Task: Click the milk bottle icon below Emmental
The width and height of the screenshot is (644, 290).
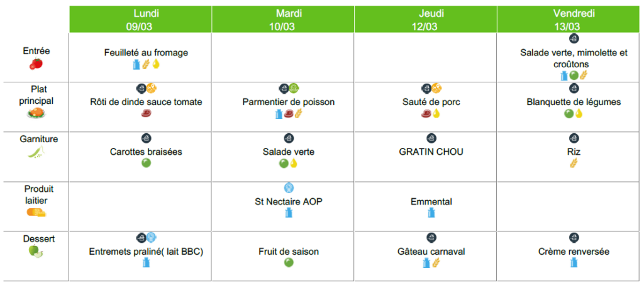Action: tap(431, 213)
